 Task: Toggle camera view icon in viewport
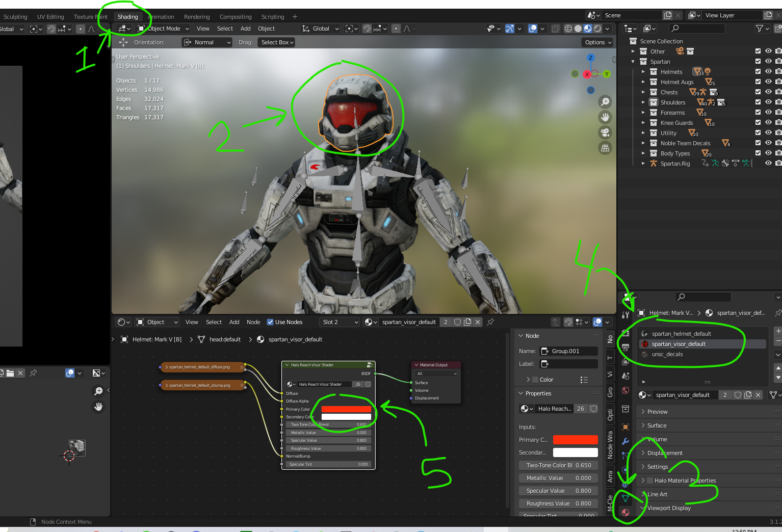[x=605, y=132]
